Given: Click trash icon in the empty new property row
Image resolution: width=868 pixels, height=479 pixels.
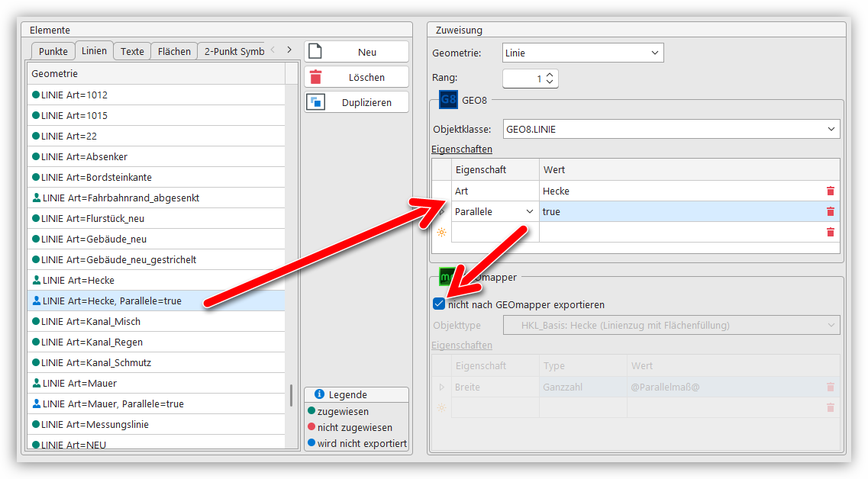Looking at the screenshot, I should tap(831, 233).
